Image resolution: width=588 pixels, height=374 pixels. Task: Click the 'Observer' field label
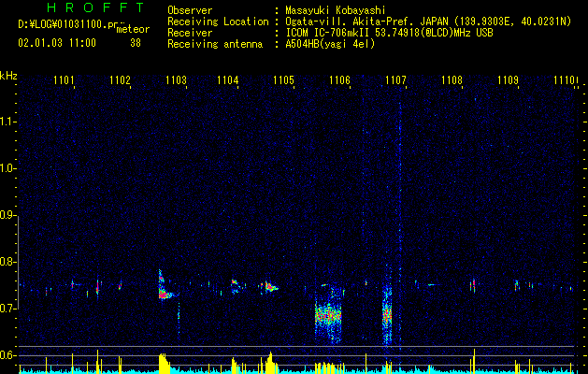(190, 10)
